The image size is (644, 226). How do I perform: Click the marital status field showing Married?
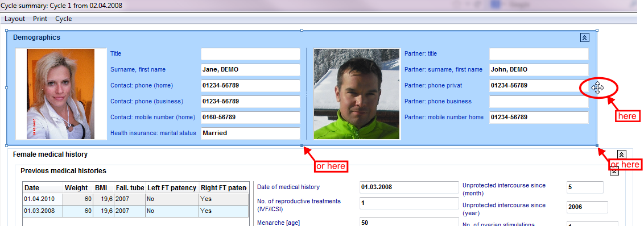[250, 133]
